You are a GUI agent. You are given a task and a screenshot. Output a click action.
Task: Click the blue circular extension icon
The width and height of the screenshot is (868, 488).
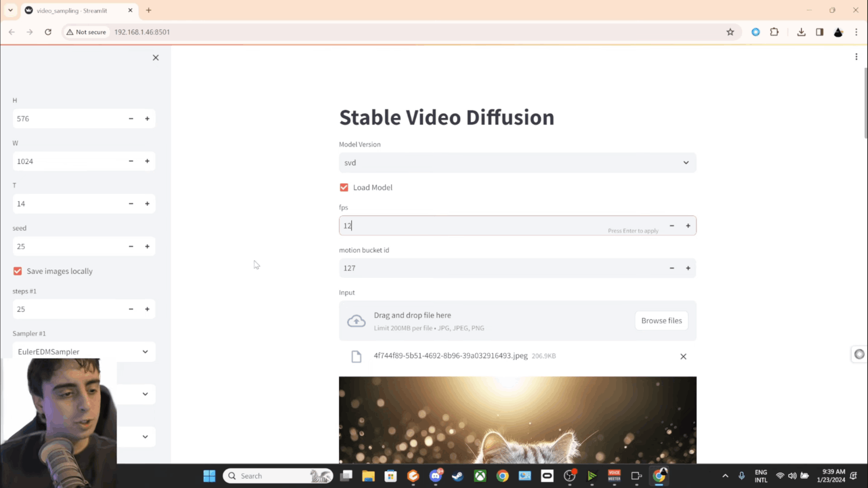(x=756, y=32)
